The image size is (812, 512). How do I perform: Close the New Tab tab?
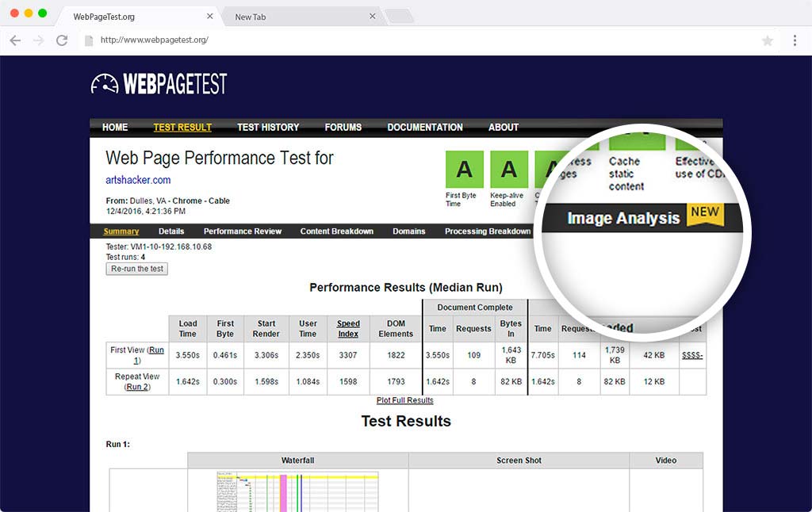tap(373, 16)
